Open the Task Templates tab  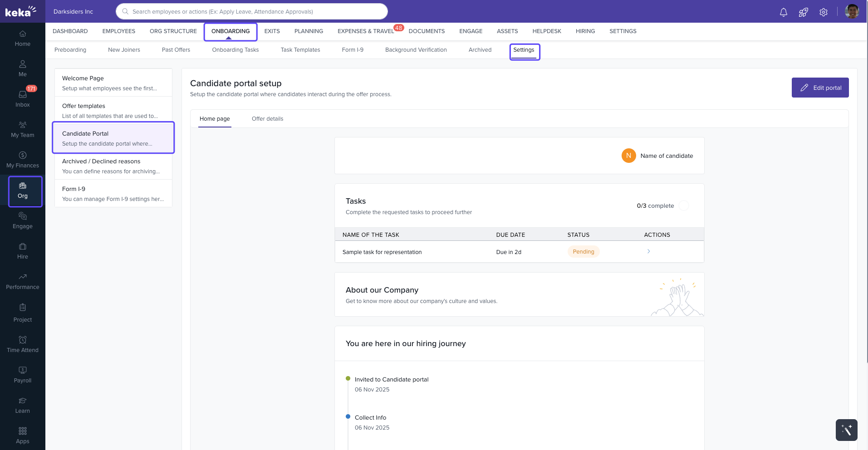tap(300, 50)
